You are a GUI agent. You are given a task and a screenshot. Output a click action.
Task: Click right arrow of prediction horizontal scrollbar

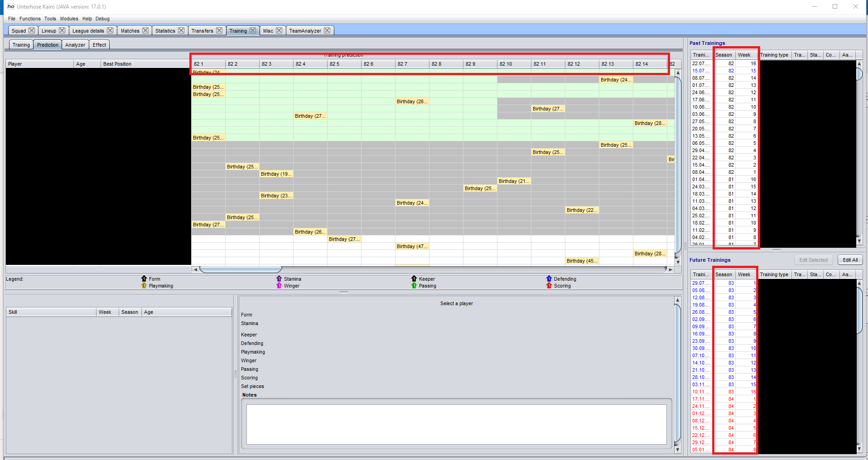671,269
